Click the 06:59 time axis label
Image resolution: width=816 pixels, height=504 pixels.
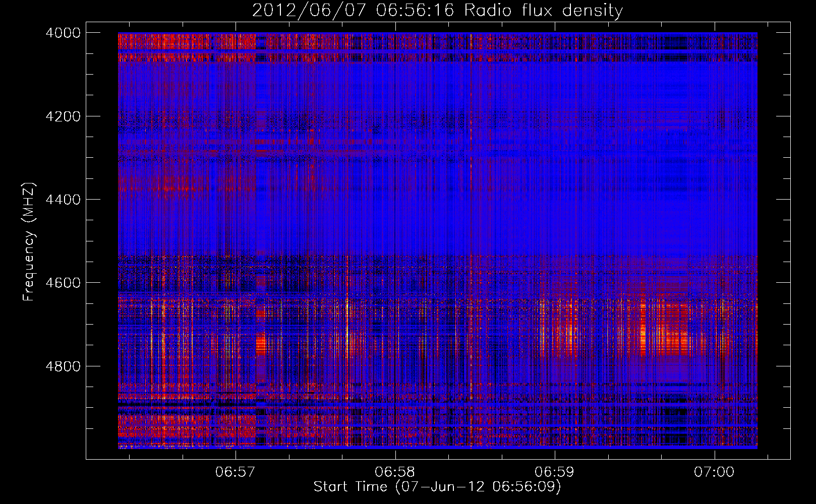click(555, 472)
